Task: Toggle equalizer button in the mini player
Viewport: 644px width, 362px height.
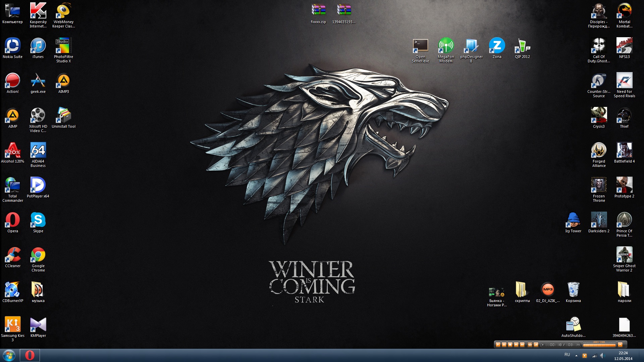Action: tap(536, 345)
